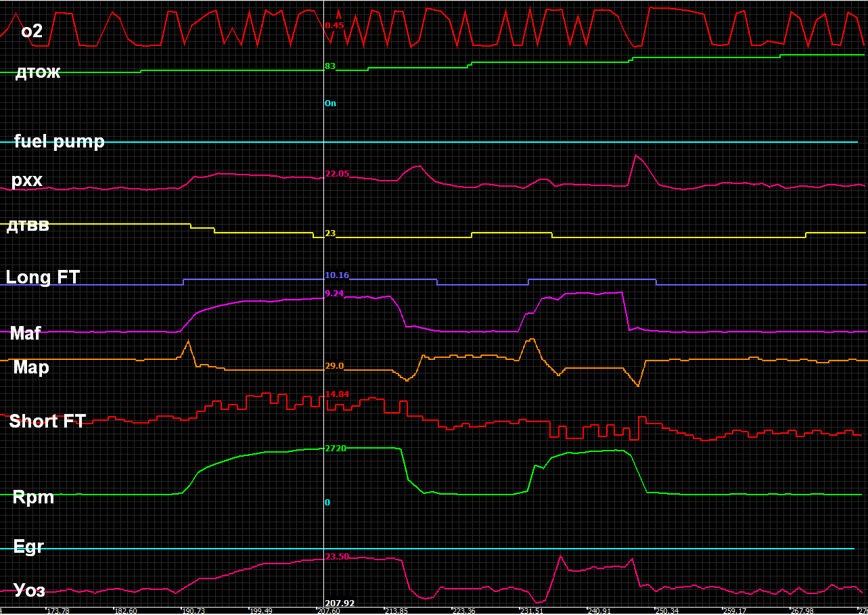
Task: Click the pxx value 22.05
Action: pos(337,174)
